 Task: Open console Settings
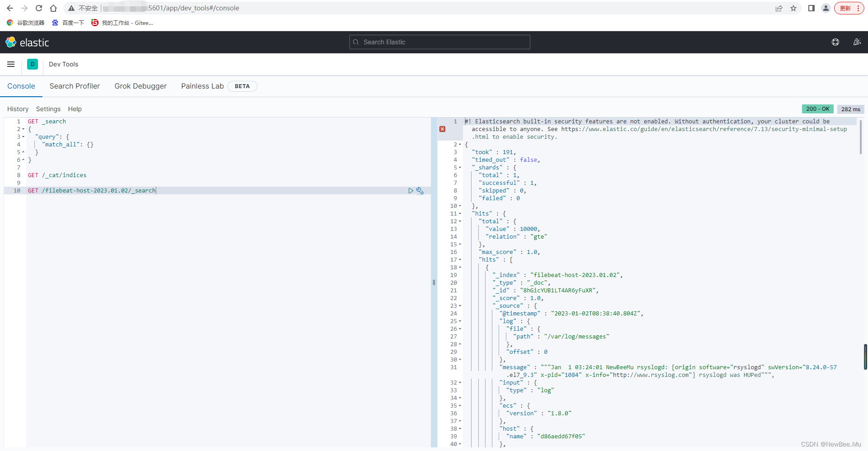48,109
